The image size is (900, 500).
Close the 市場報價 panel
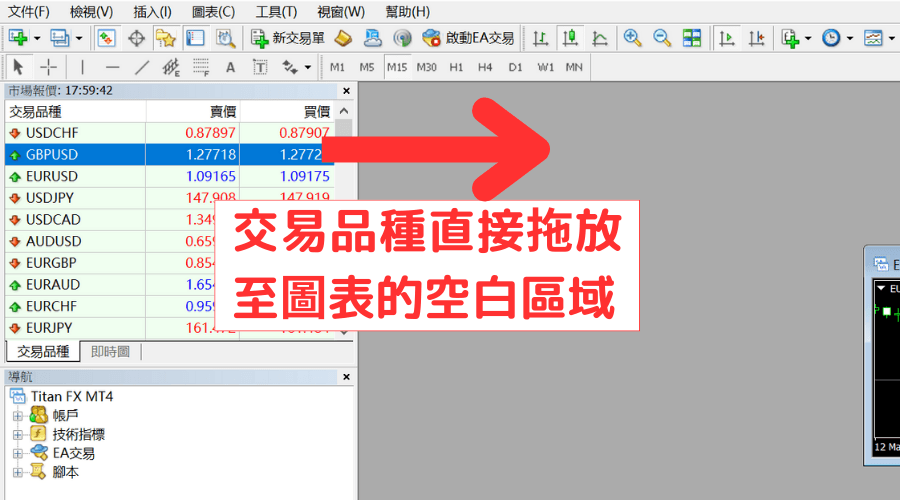(346, 91)
